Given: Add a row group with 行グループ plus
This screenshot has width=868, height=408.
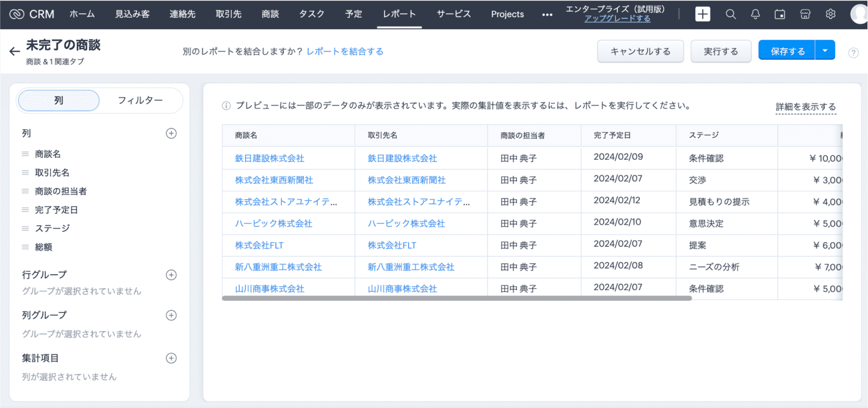Looking at the screenshot, I should 171,275.
